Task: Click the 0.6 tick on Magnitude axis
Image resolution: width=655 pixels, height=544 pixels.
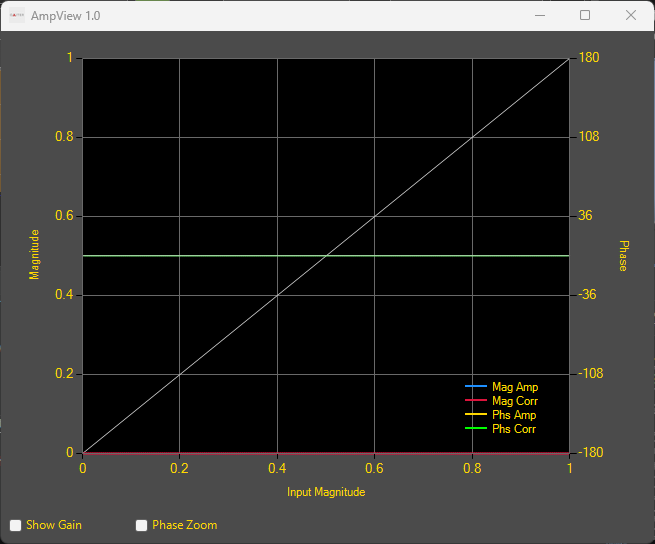Action: (64, 216)
